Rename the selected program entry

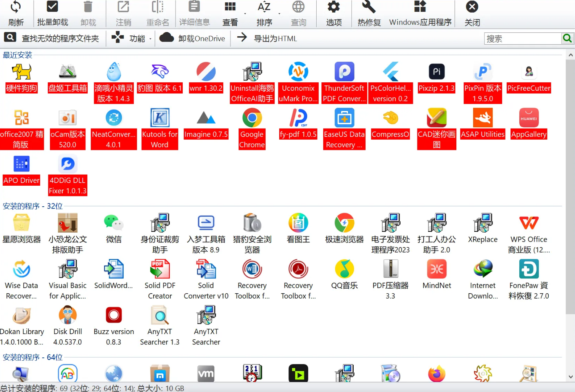pos(158,13)
